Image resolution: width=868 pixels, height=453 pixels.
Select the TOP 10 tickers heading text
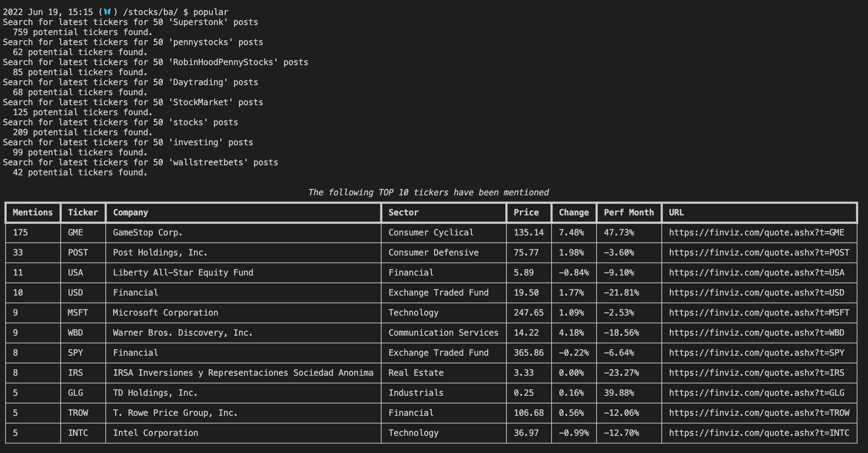coord(429,192)
